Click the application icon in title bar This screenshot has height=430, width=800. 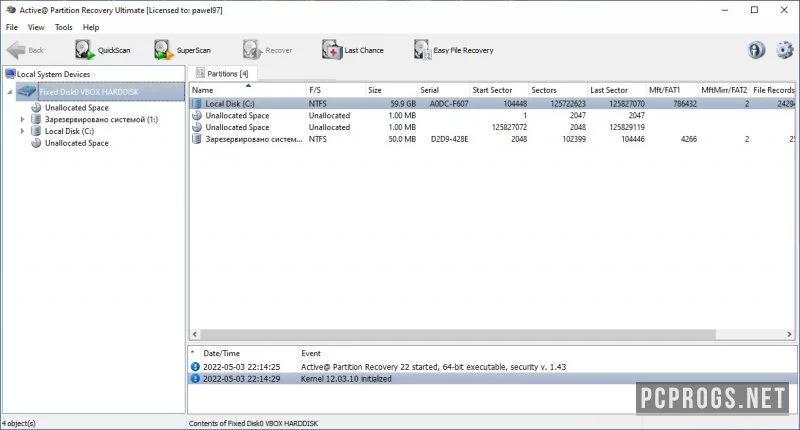click(11, 10)
